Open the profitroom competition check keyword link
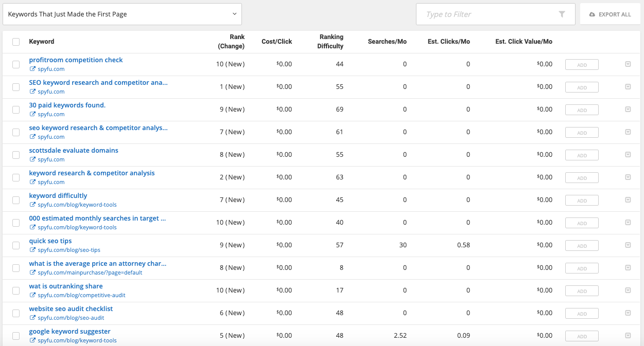The height and width of the screenshot is (346, 644). coord(76,60)
